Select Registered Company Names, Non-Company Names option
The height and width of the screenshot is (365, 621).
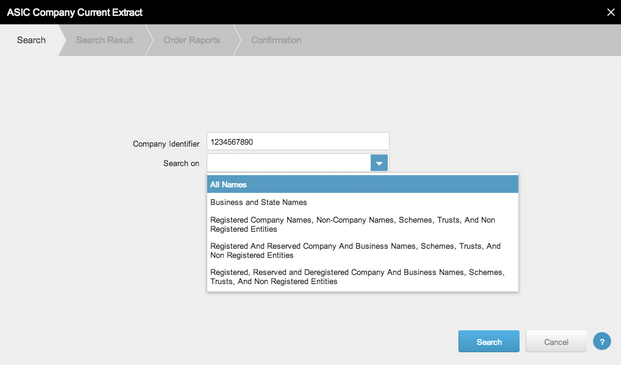click(362, 224)
